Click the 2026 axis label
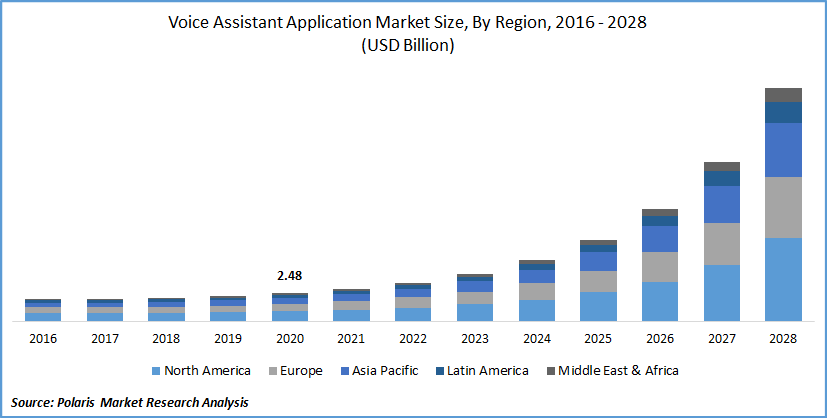The height and width of the screenshot is (418, 827). [x=660, y=338]
